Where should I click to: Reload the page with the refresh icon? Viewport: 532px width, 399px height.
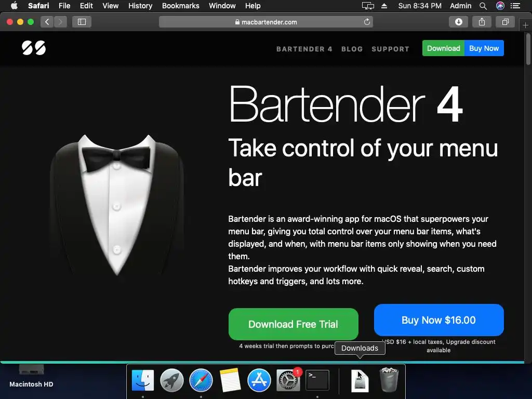pos(367,22)
